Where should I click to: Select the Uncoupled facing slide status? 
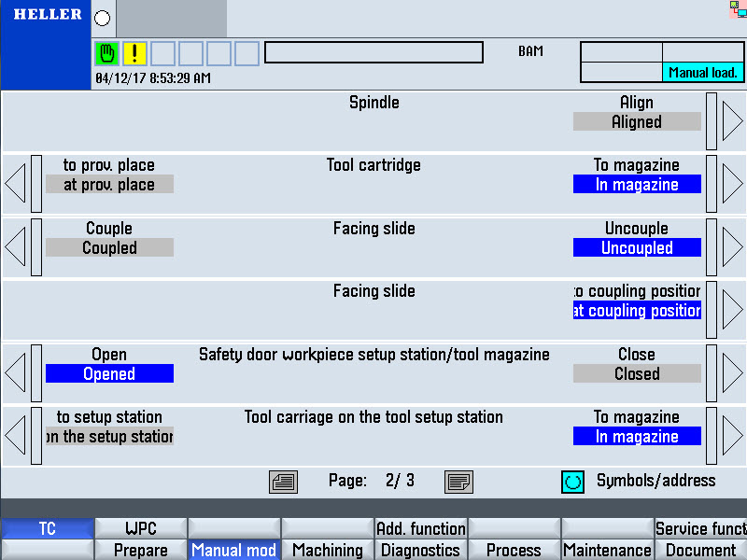click(x=637, y=248)
